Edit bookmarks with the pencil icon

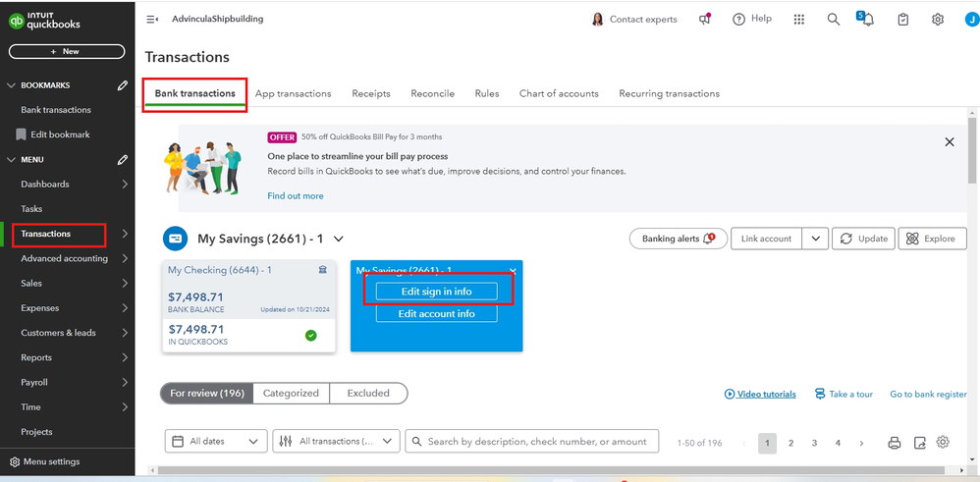coord(123,85)
